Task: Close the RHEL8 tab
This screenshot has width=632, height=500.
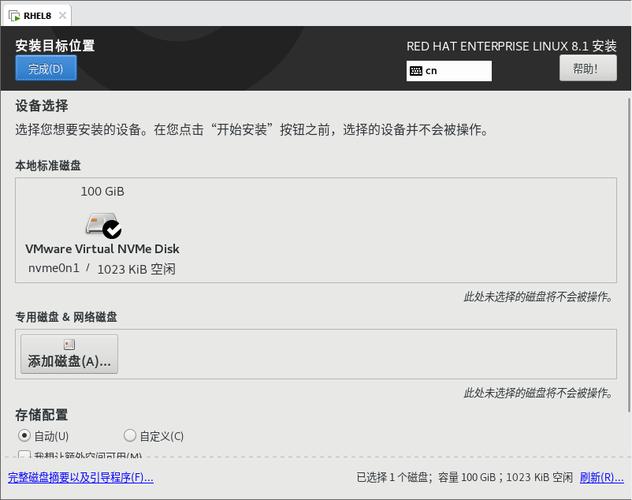Action: click(x=62, y=15)
